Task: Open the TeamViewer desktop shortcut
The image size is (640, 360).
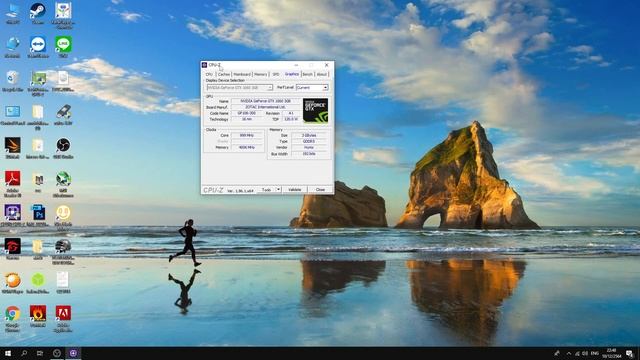Action: tap(38, 45)
